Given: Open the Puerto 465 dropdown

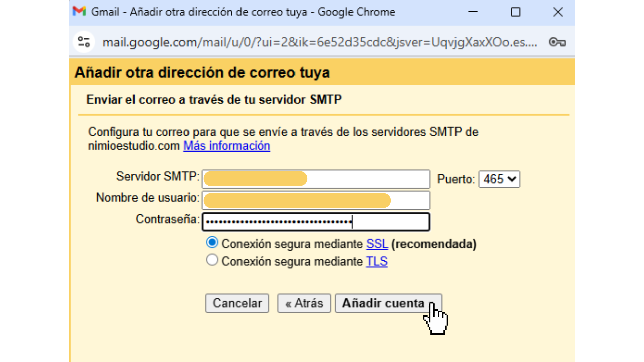Looking at the screenshot, I should click(499, 179).
